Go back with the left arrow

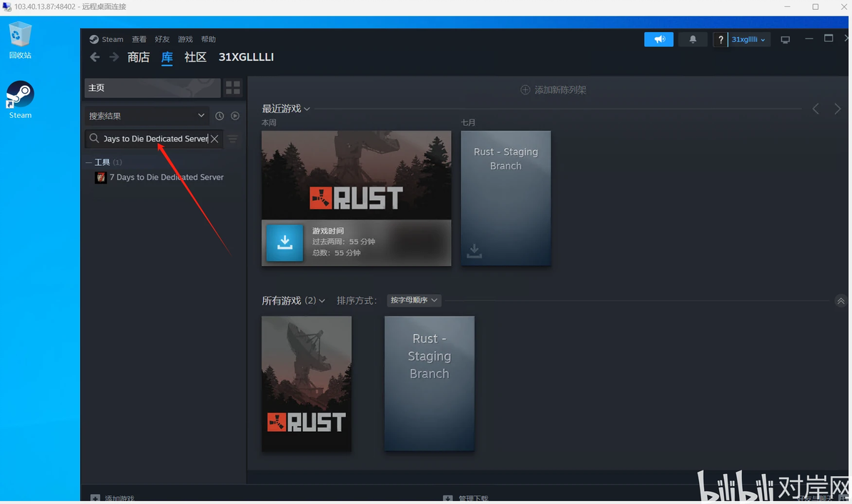(x=95, y=57)
